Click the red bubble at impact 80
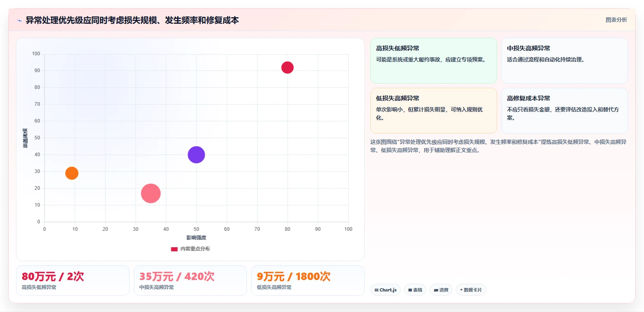 pyautogui.click(x=288, y=68)
